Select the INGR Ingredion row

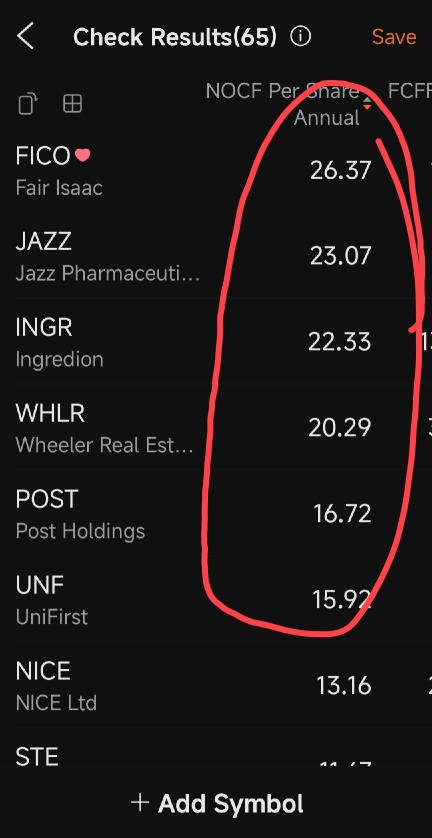(x=216, y=342)
